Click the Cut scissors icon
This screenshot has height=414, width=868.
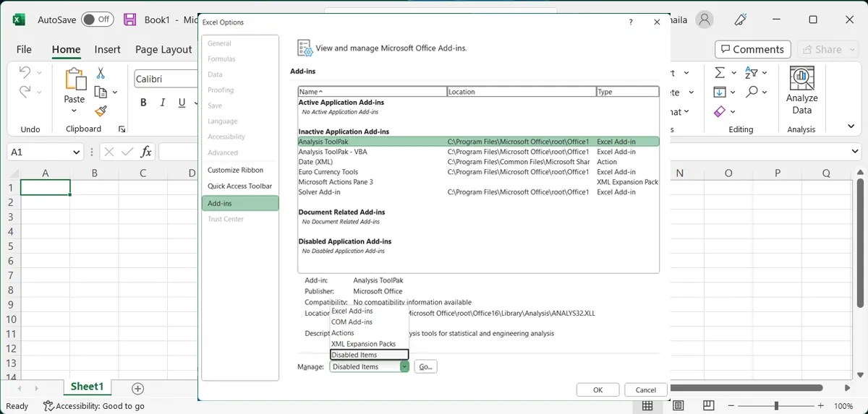(x=101, y=73)
